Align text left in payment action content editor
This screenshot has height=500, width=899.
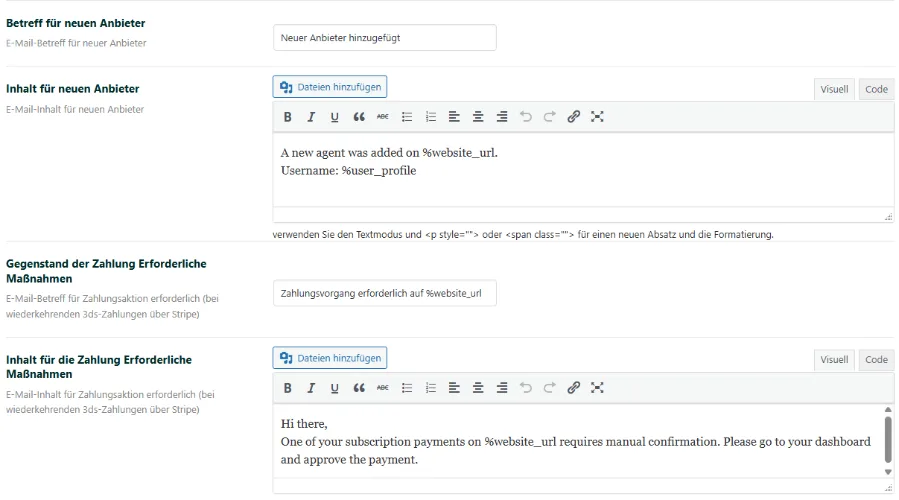pyautogui.click(x=454, y=388)
